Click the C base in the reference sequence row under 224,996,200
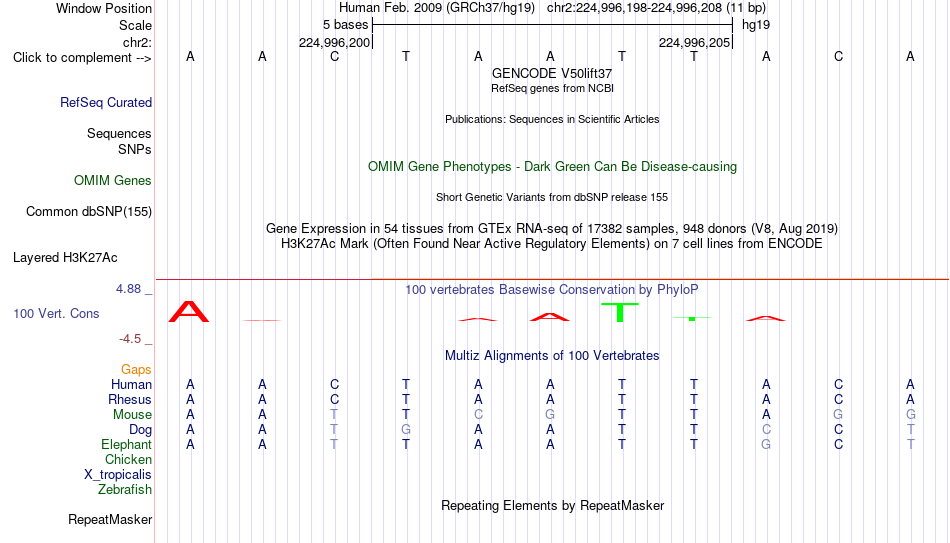This screenshot has width=950, height=543. (x=334, y=56)
